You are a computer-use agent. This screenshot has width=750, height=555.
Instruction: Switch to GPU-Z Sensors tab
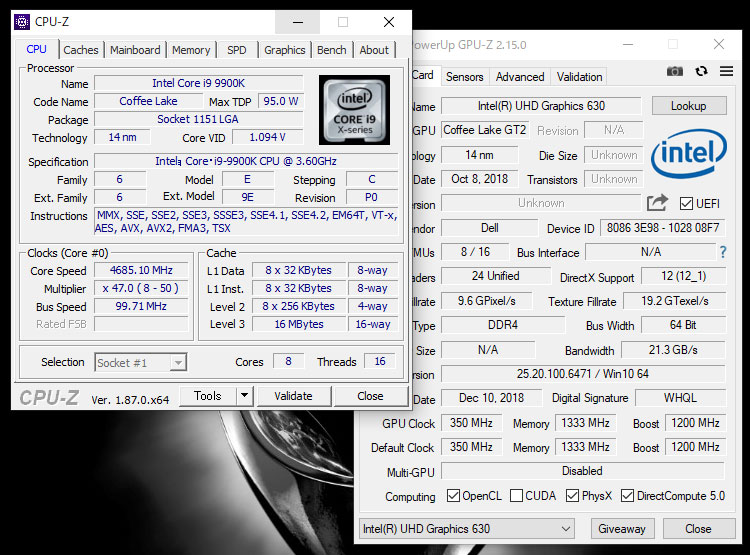point(464,77)
